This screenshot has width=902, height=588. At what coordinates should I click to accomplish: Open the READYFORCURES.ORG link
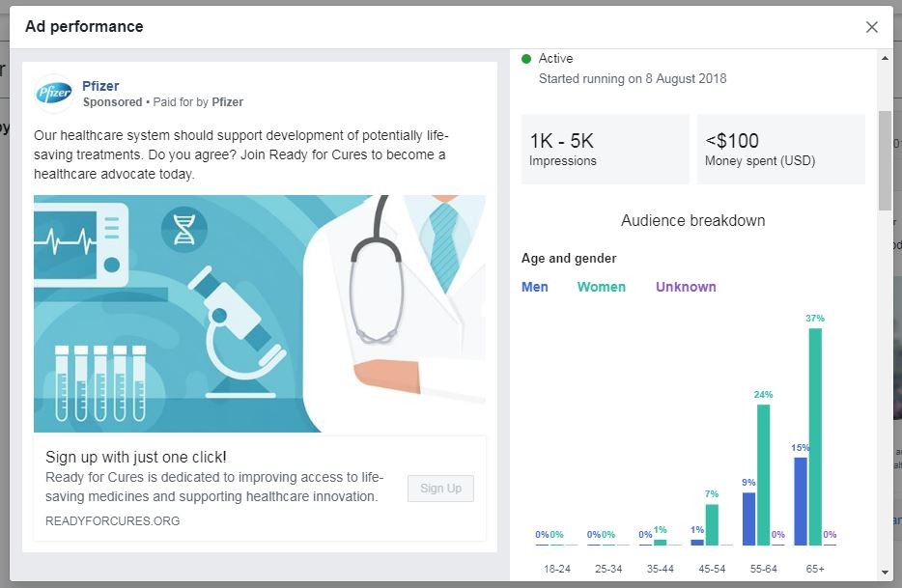[113, 520]
